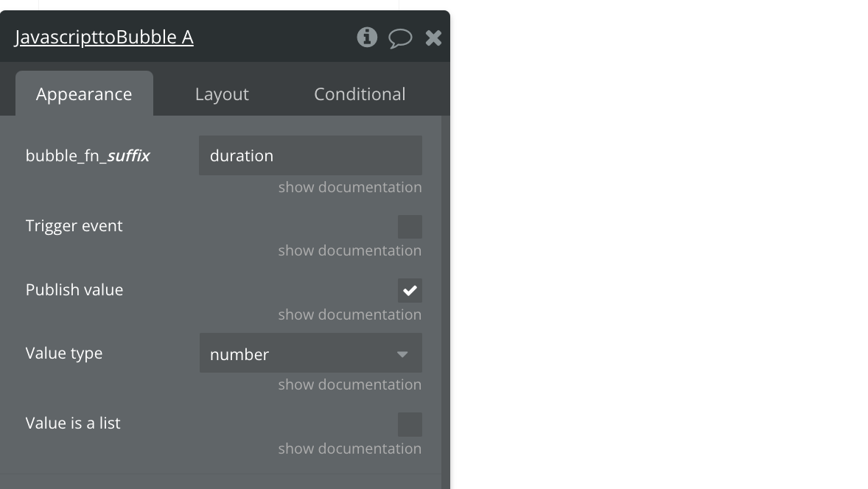Show documentation for Trigger event
Viewport: 868px width, 489px height.
pos(350,250)
